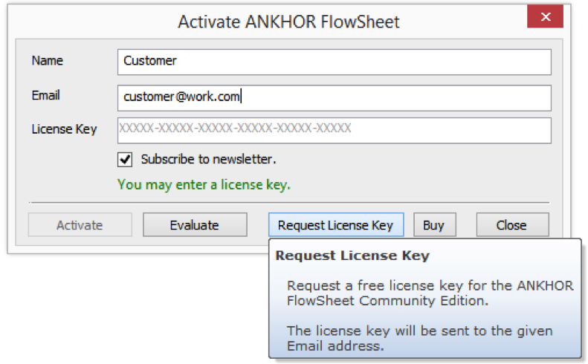Click the 'Subscribe to newsletter.' label text
This screenshot has width=588, height=364.
pos(208,159)
